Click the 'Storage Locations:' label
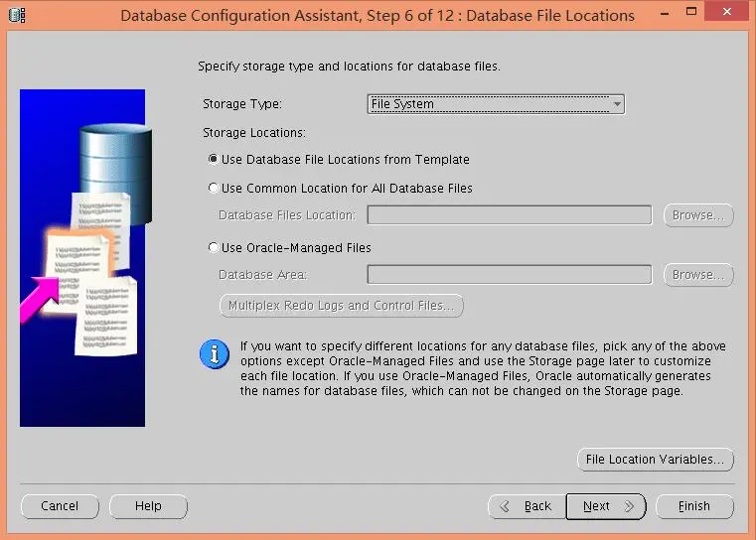Viewport: 756px width, 540px height. pyautogui.click(x=254, y=133)
